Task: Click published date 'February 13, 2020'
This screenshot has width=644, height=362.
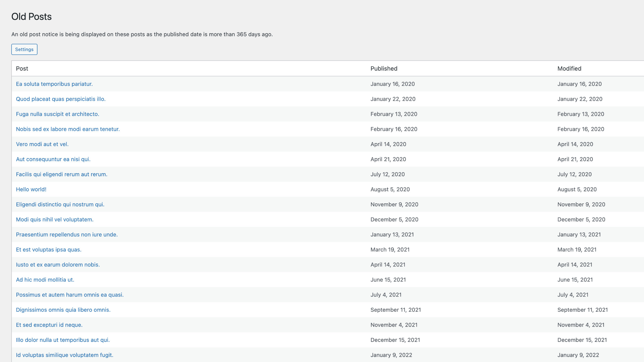Action: coord(394,114)
